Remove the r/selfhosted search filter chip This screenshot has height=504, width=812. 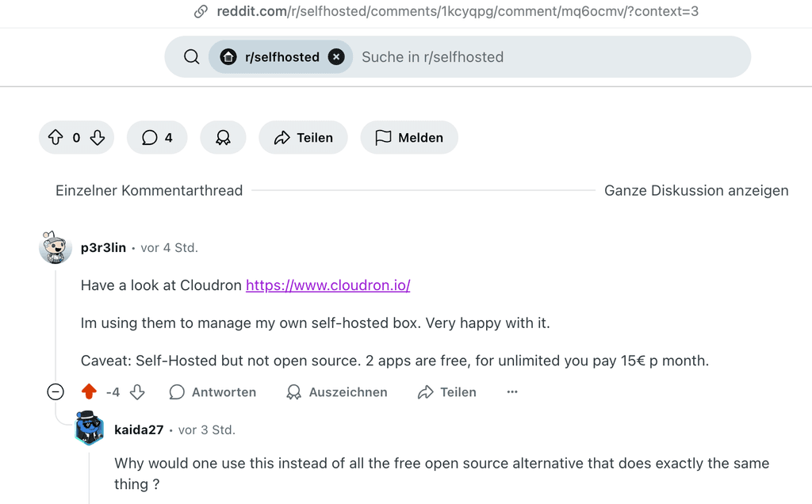(x=336, y=57)
